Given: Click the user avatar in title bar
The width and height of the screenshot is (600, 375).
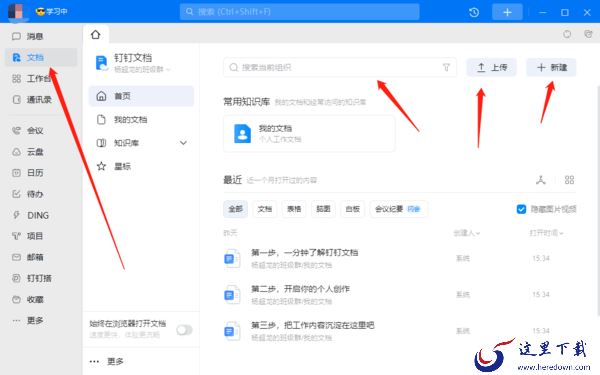Looking at the screenshot, I should 16,11.
